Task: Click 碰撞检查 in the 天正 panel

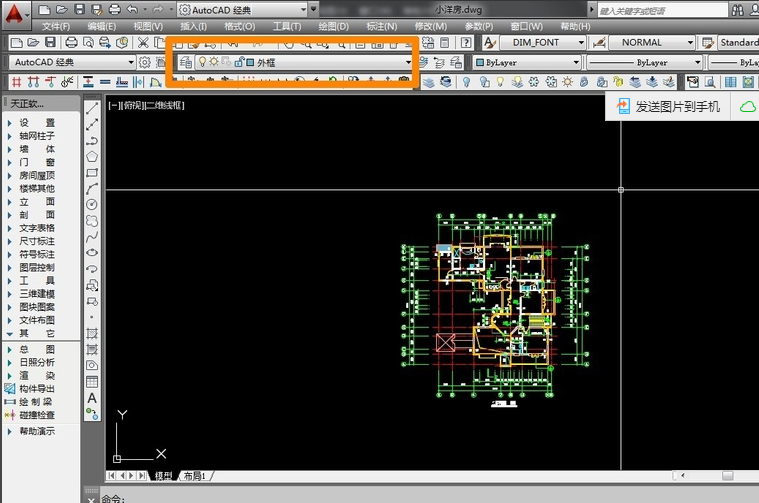Action: click(30, 414)
